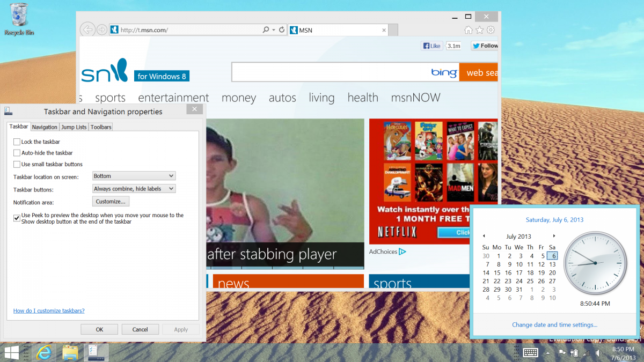Click the Bing web search input field
The height and width of the screenshot is (362, 644).
click(x=330, y=72)
